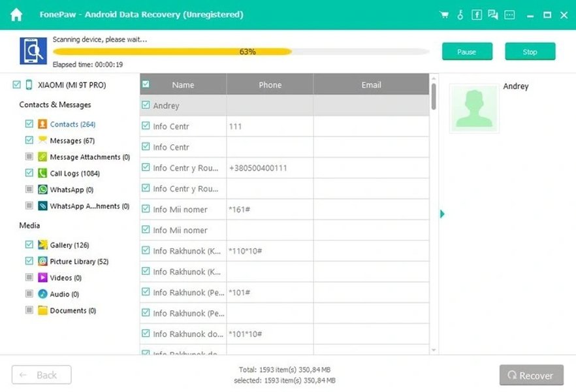Screen dimensions: 576x392
Task: Select the Contacts (264) category
Action: pos(72,124)
